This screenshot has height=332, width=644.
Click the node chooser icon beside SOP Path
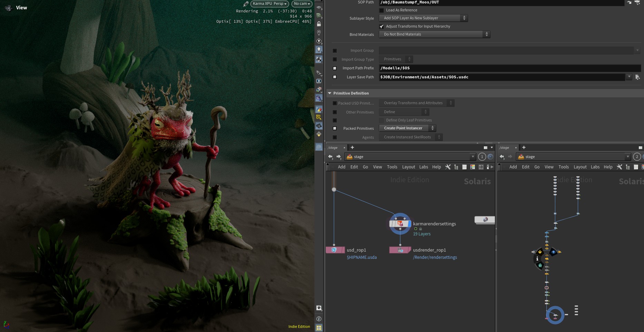tap(637, 2)
